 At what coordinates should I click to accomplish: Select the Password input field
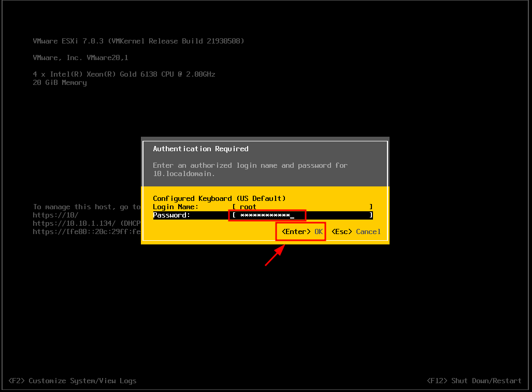[303, 215]
